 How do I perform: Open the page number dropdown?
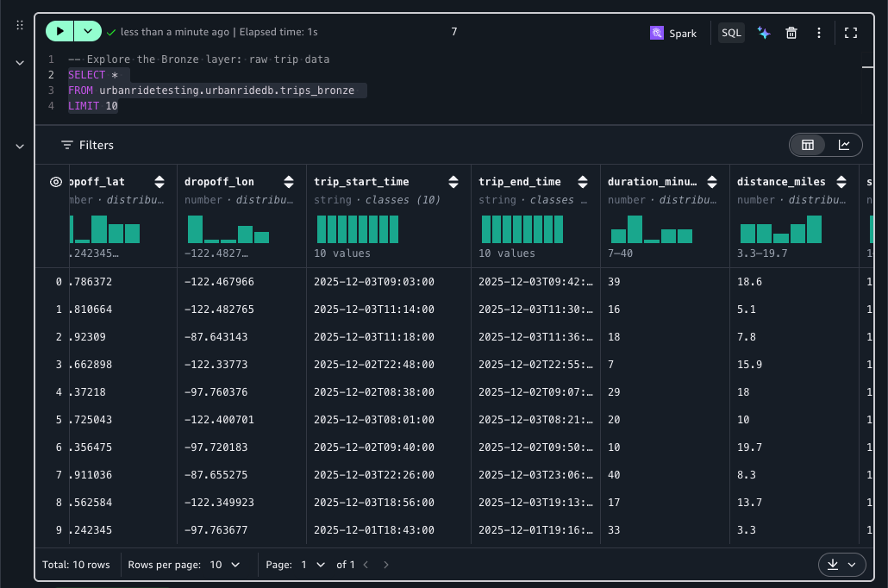point(313,565)
